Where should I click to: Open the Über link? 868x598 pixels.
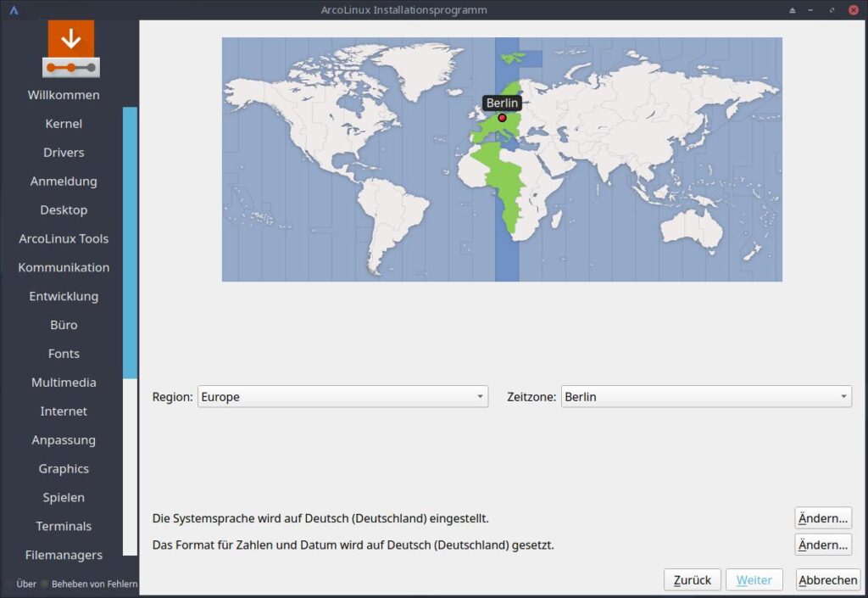[x=26, y=584]
